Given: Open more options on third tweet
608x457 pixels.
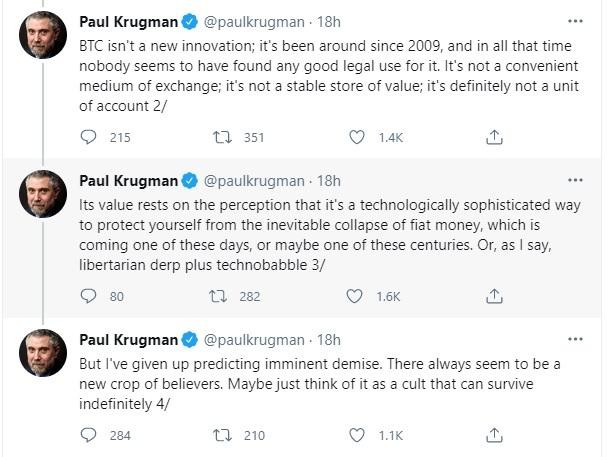Looking at the screenshot, I should pos(574,340).
